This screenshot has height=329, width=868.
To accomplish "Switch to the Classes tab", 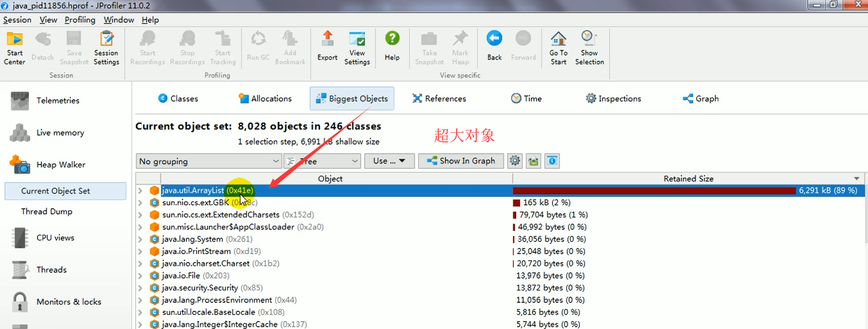I will [x=178, y=98].
